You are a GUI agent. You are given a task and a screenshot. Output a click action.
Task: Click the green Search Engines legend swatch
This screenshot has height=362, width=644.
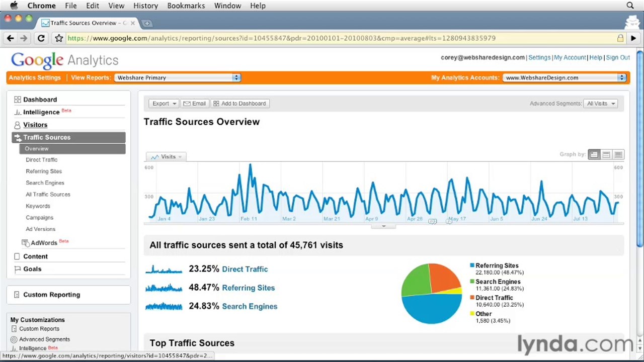coord(472,282)
